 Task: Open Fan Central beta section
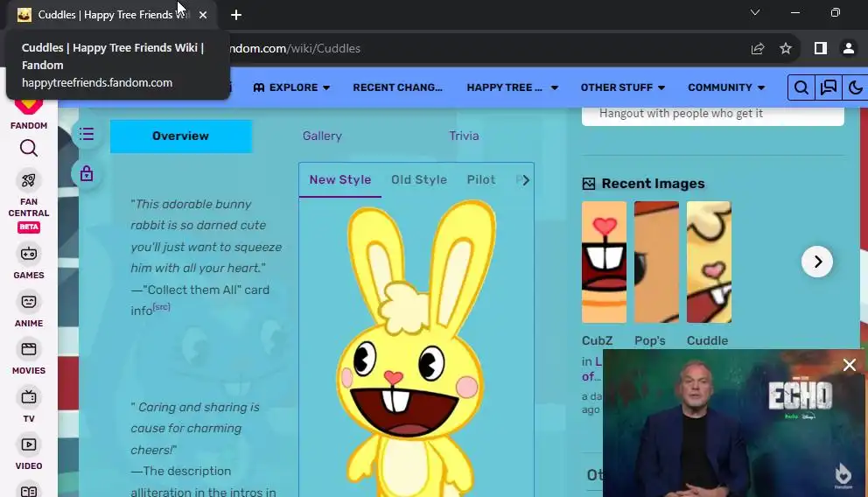[29, 201]
